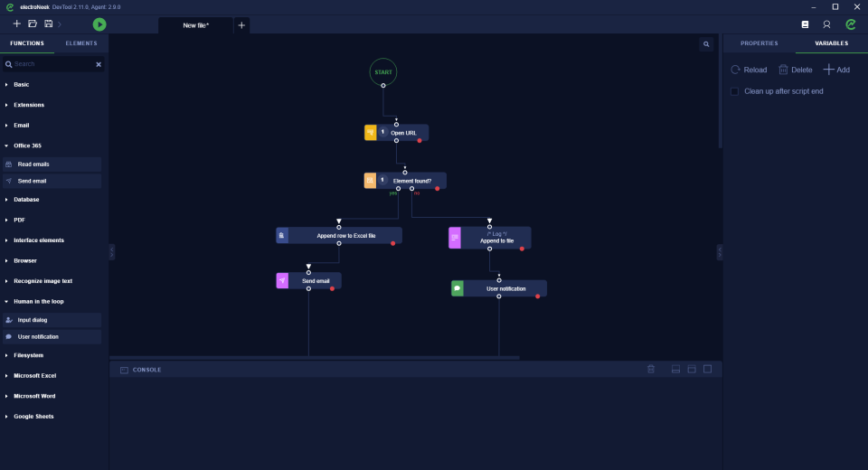The height and width of the screenshot is (470, 868).
Task: Switch to the ELEMENTS tab
Action: coord(81,43)
